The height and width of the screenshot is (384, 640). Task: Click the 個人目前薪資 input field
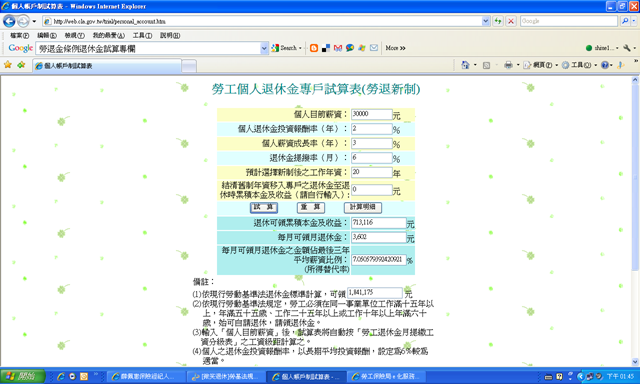click(x=371, y=114)
